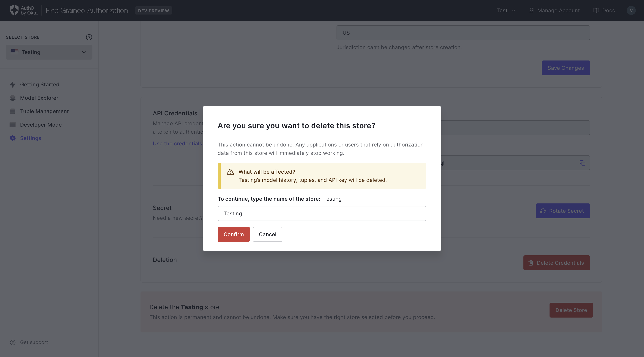Click the warning triangle icon in dialog

(230, 172)
